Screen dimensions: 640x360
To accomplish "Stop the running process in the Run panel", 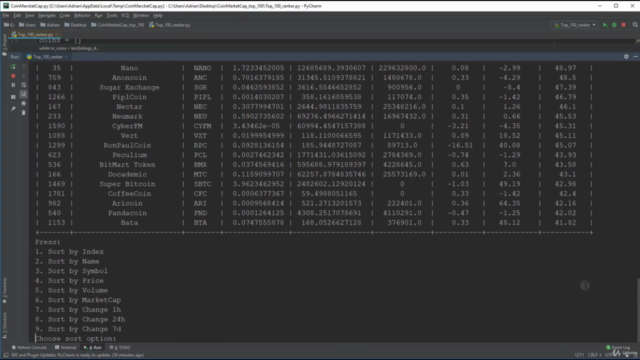I will click(13, 76).
